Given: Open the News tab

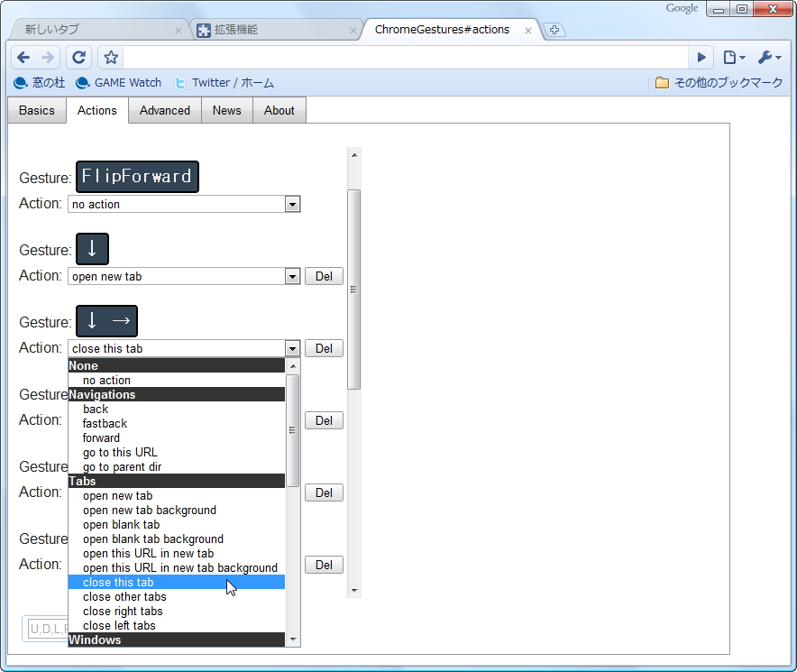Looking at the screenshot, I should coord(226,110).
